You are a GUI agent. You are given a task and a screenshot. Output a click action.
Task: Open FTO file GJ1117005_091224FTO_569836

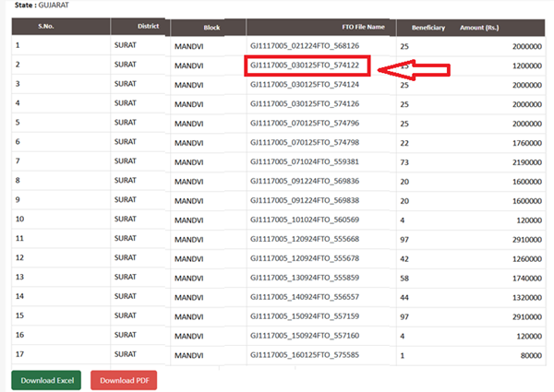click(305, 181)
